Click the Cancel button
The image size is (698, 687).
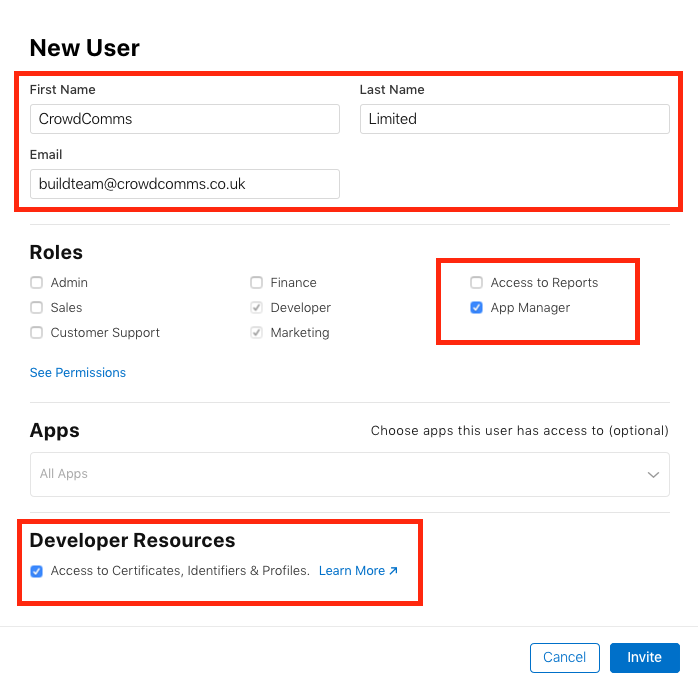pyautogui.click(x=564, y=658)
